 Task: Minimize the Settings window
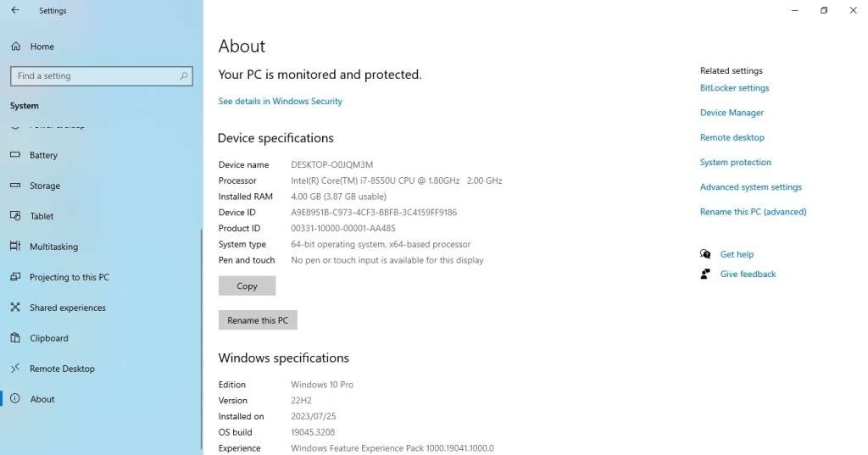(795, 10)
